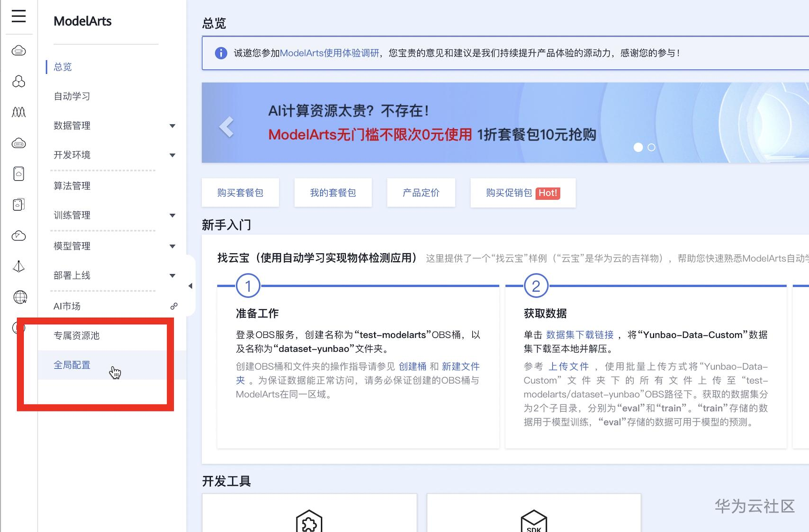
Task: Expand the 模型管理 section
Action: (172, 246)
